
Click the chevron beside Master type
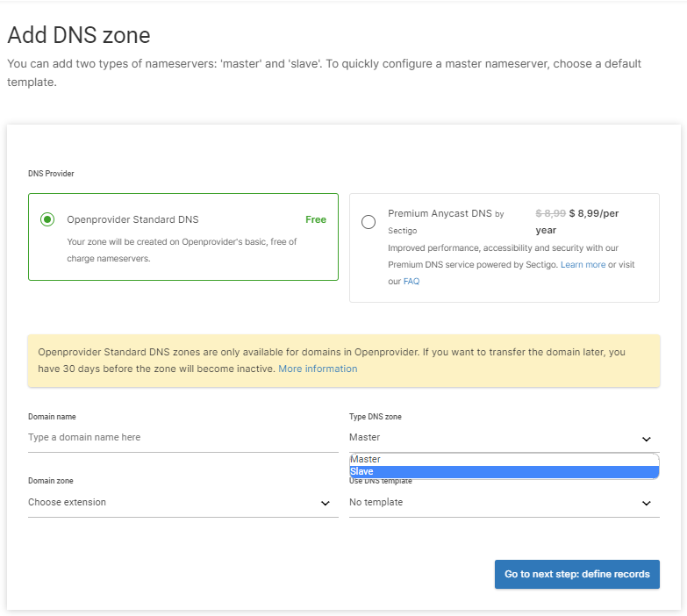pos(647,439)
